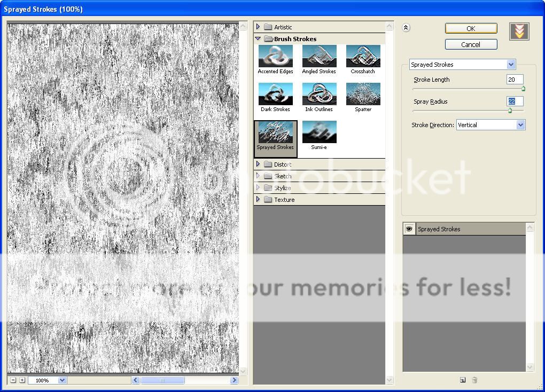Click the Distort folder icon
Viewport: 545px width, 392px height.
pyautogui.click(x=268, y=164)
